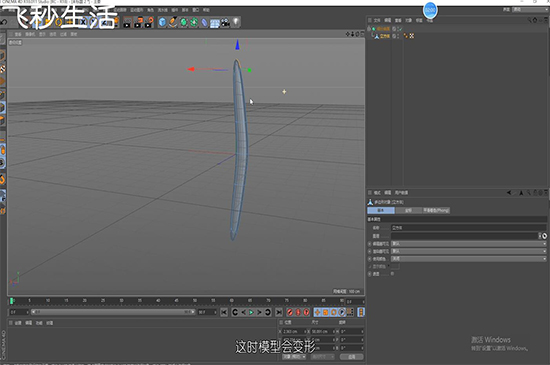Select Edges mode in left palette

(2, 107)
